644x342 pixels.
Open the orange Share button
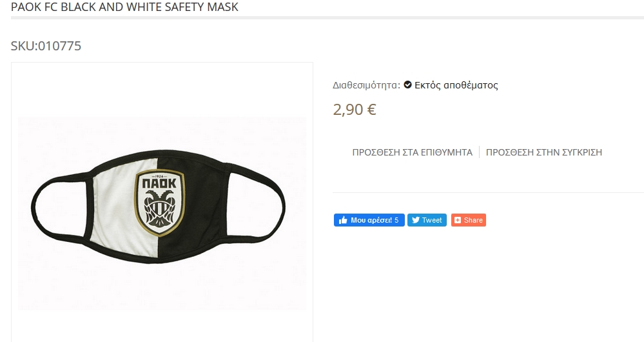[468, 220]
